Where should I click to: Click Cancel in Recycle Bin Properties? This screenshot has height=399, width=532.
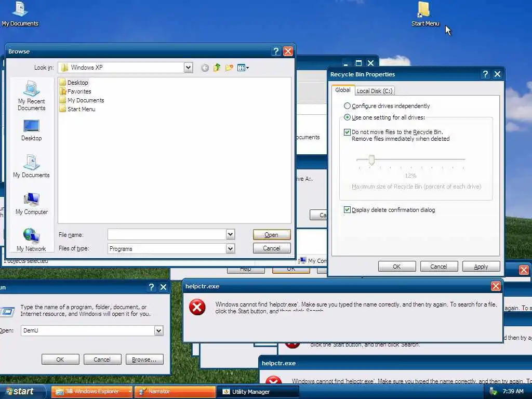[438, 267]
